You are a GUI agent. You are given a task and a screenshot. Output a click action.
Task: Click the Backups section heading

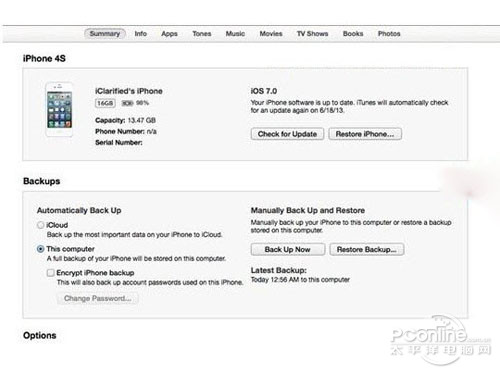point(42,181)
